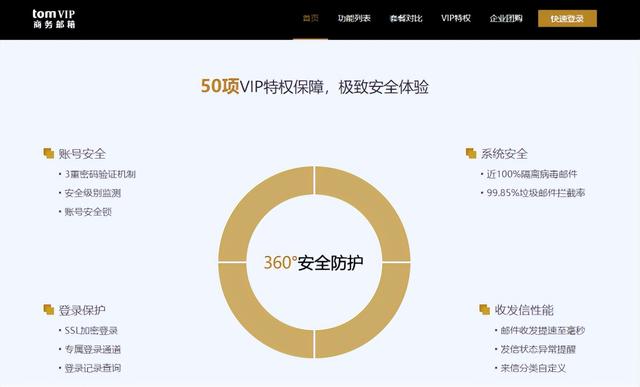Go to the 套餐对比 page
Viewport: 640px width, 387px height.
click(x=406, y=18)
